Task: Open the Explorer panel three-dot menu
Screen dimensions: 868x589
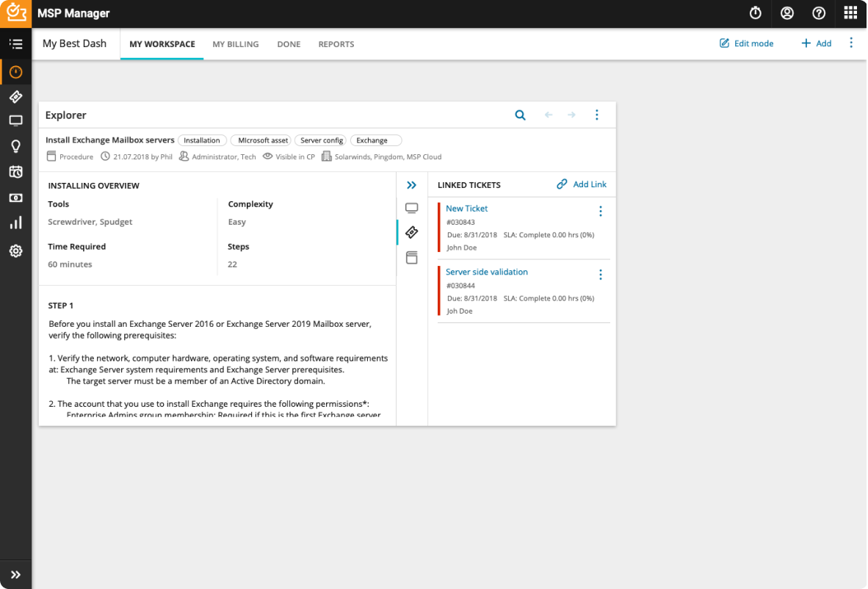Action: pyautogui.click(x=596, y=115)
